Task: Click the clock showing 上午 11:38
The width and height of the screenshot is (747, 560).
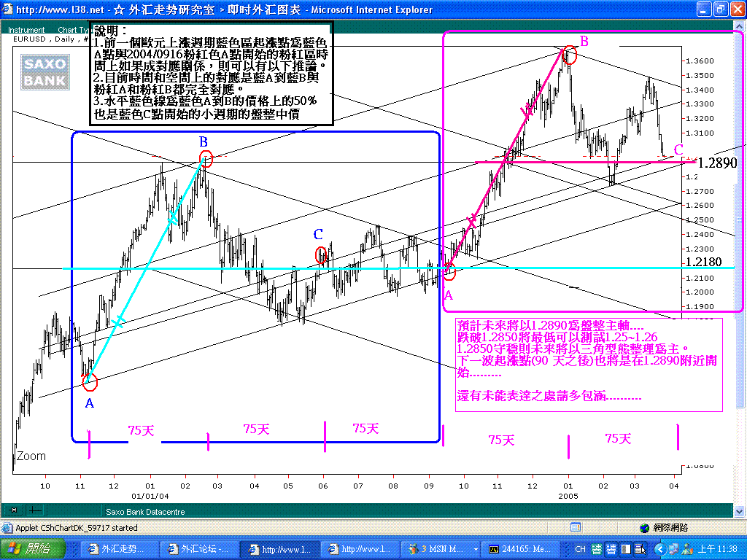Action: click(719, 549)
